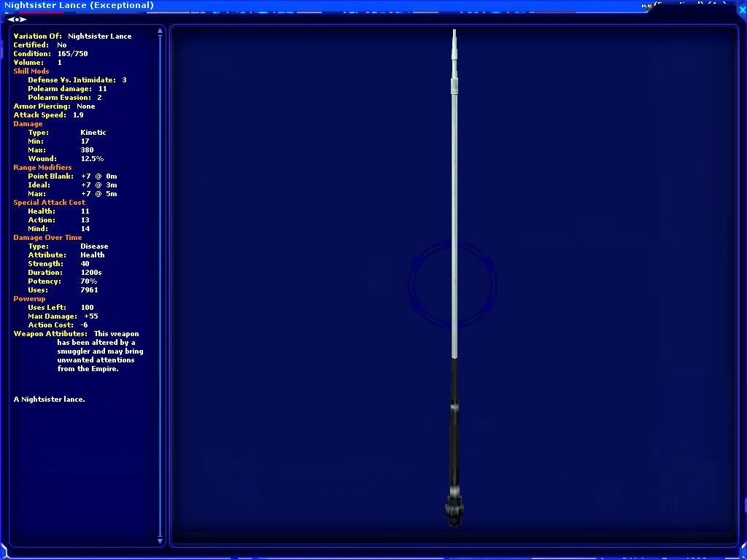
Task: Click the 'Special Attack Cost' heading
Action: click(50, 203)
